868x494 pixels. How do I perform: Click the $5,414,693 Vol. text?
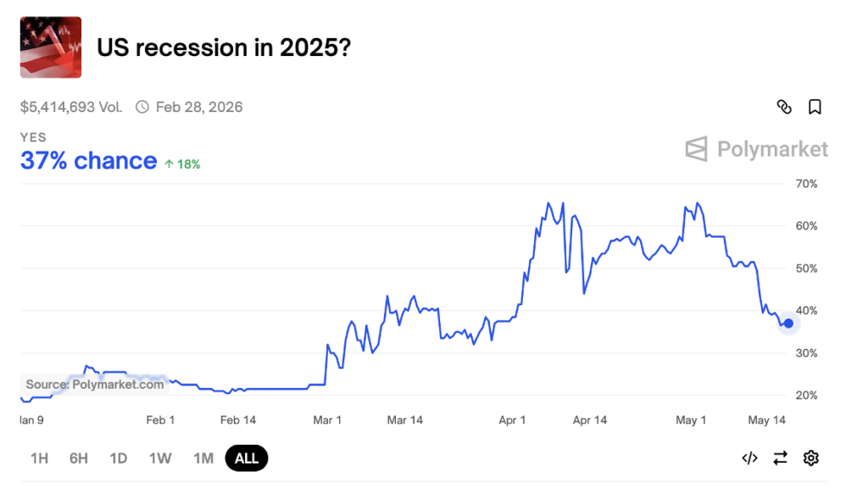coord(71,107)
